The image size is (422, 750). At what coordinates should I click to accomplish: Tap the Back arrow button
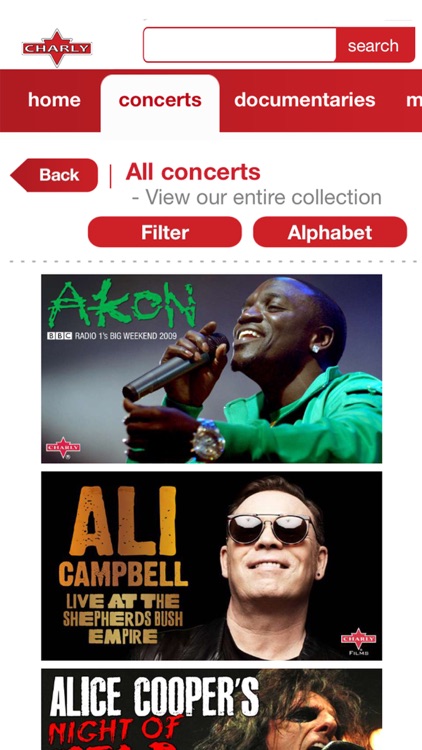coord(54,175)
